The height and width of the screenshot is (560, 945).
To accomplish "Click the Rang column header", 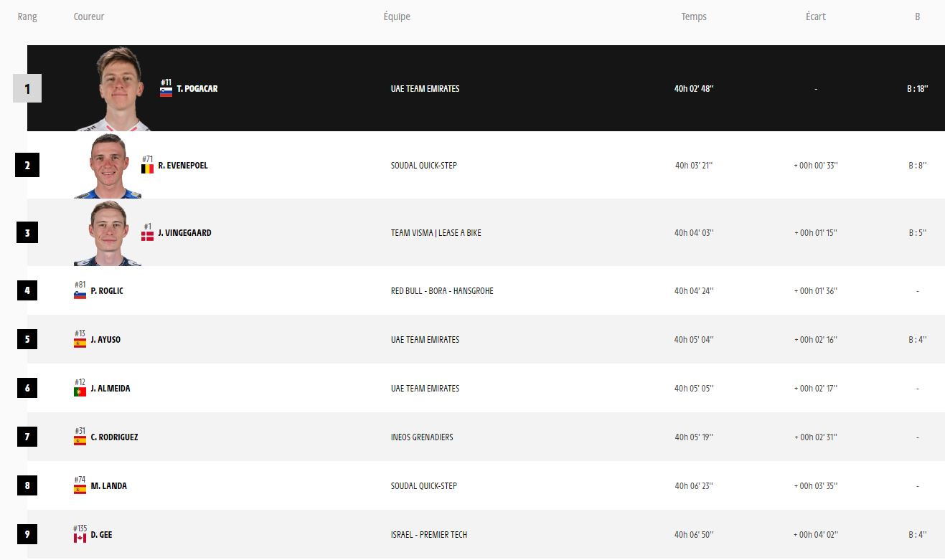I will tap(27, 16).
